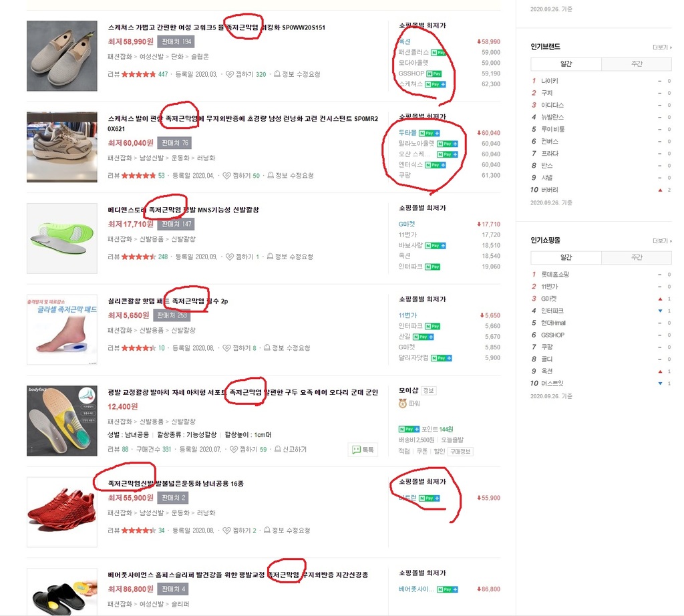This screenshot has height=616, width=684.
Task: Open 판매처 253 seller list
Action: pos(172,315)
